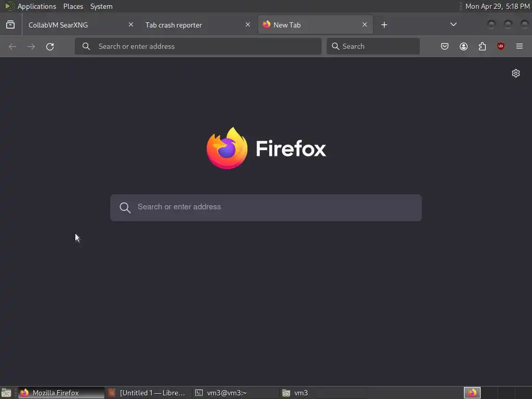Open the Firefox hamburger application menu
This screenshot has width=532, height=399.
[520, 46]
